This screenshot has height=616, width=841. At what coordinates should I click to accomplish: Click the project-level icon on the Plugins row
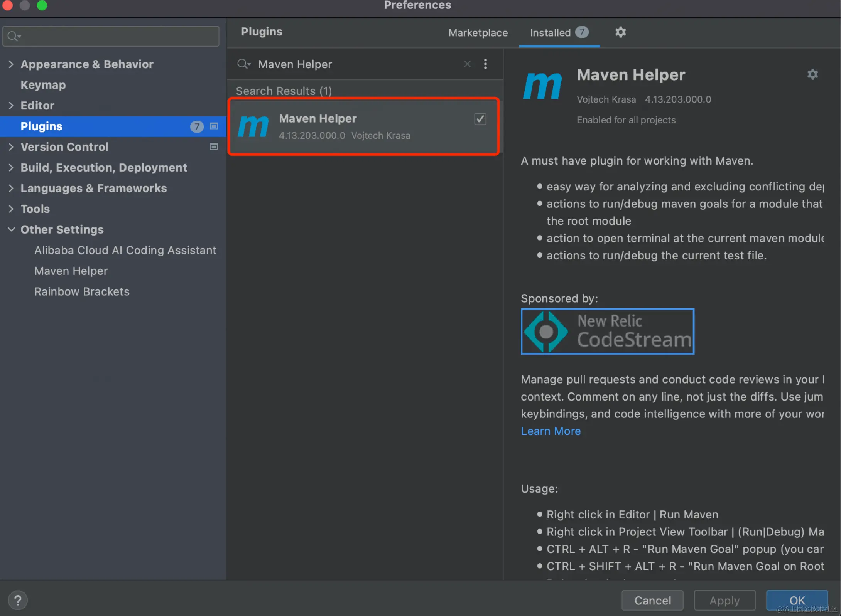pos(214,126)
